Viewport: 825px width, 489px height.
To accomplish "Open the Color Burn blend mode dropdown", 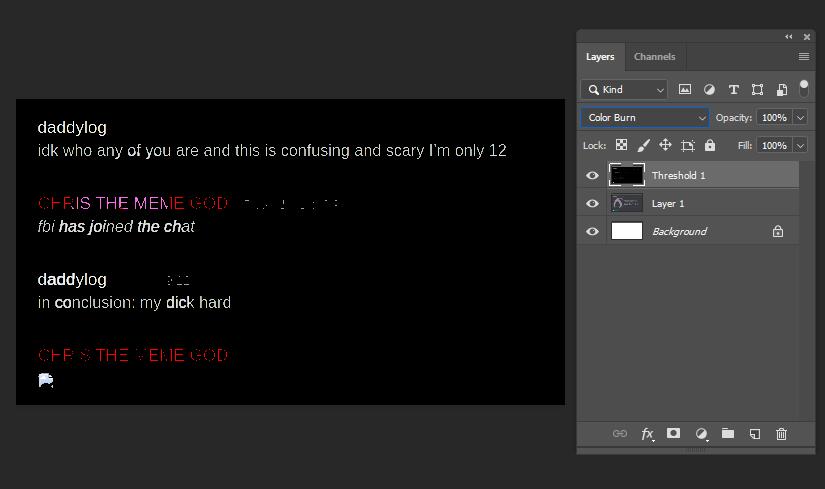I will pos(645,117).
